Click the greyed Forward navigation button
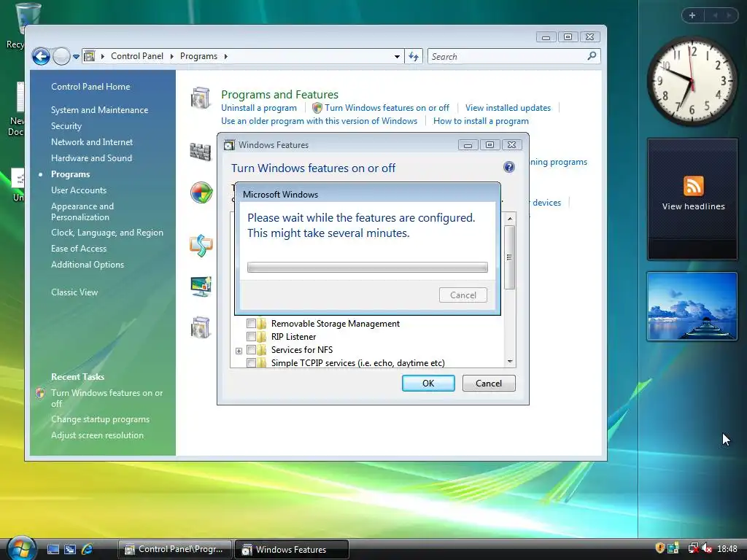The height and width of the screenshot is (560, 747). click(x=61, y=57)
